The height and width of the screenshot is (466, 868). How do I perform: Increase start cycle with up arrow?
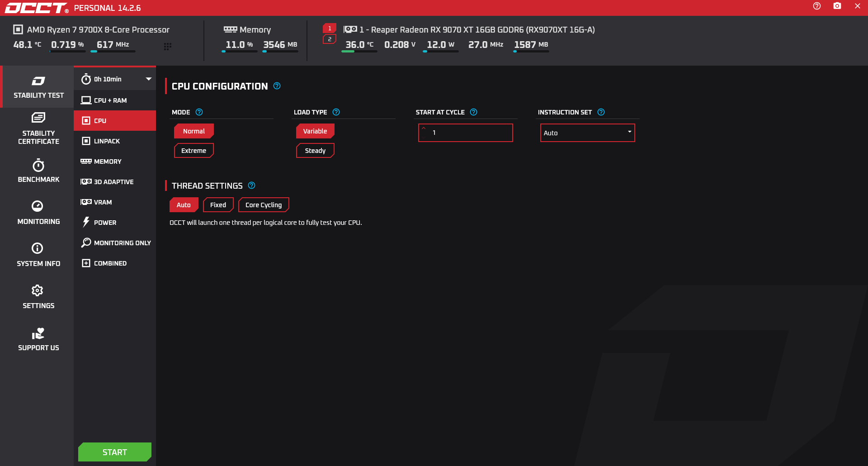424,128
